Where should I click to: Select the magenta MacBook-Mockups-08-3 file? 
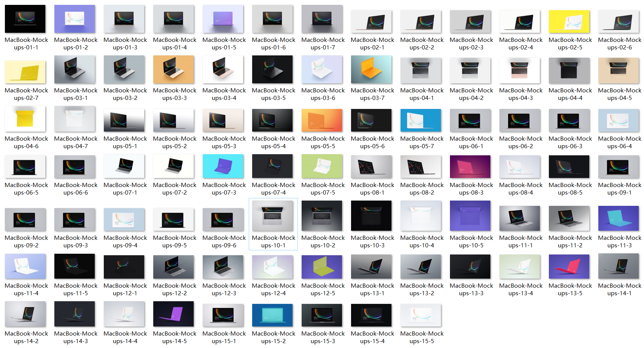(470, 166)
